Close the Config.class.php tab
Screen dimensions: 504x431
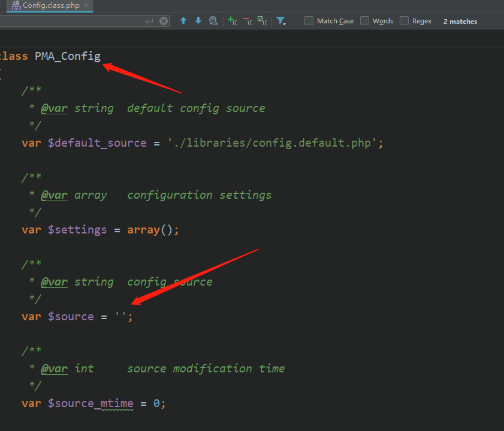coord(86,5)
